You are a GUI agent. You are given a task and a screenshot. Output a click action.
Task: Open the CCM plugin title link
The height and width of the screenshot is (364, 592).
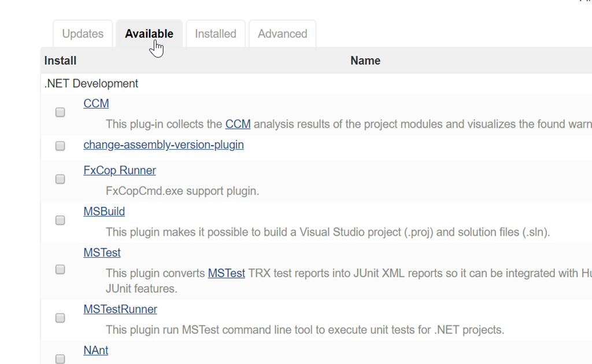[96, 104]
